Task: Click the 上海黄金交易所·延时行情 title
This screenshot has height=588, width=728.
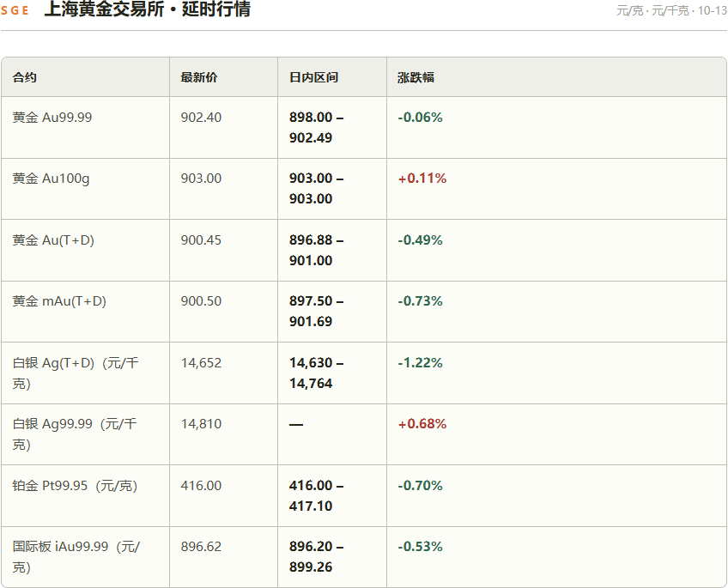Action: [x=147, y=9]
